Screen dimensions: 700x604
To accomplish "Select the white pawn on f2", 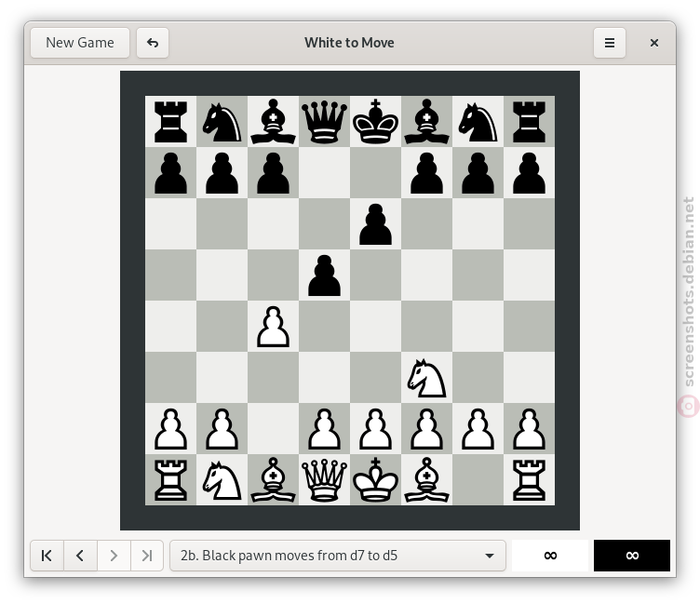I will (426, 428).
